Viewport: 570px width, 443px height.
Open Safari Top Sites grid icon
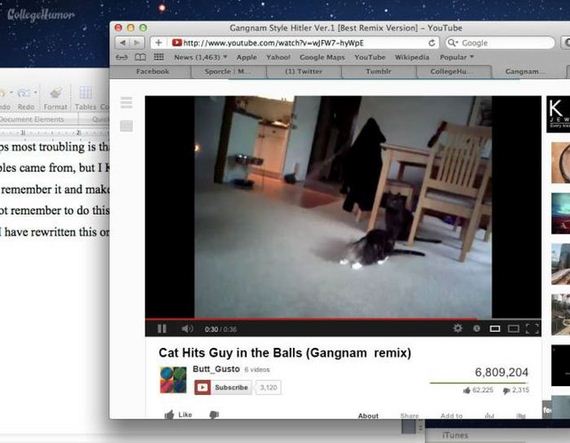pos(158,57)
